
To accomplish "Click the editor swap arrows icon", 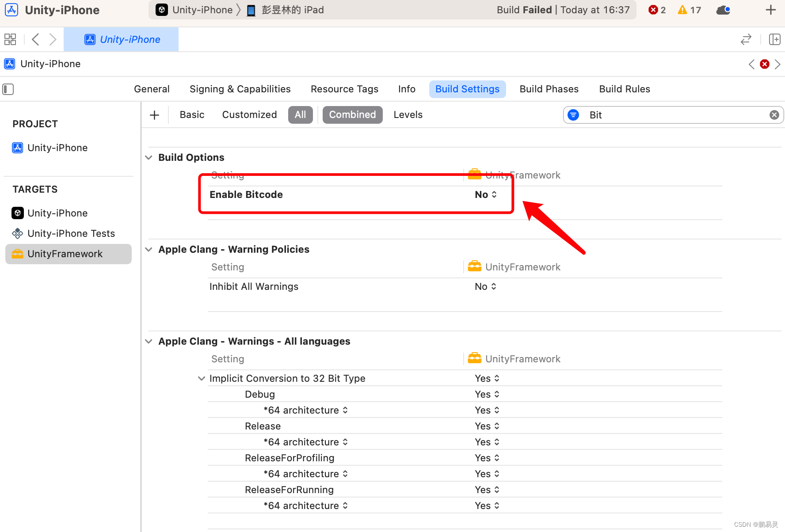I will (x=746, y=39).
